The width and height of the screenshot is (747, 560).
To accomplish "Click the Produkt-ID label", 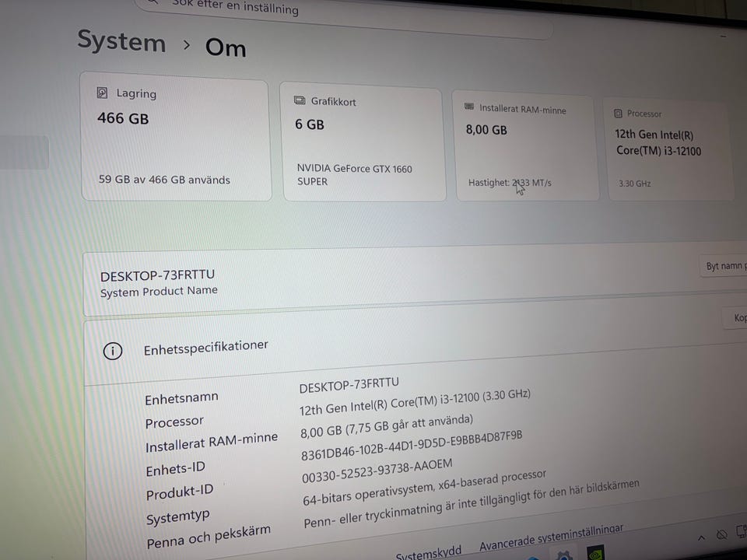I will [x=180, y=492].
